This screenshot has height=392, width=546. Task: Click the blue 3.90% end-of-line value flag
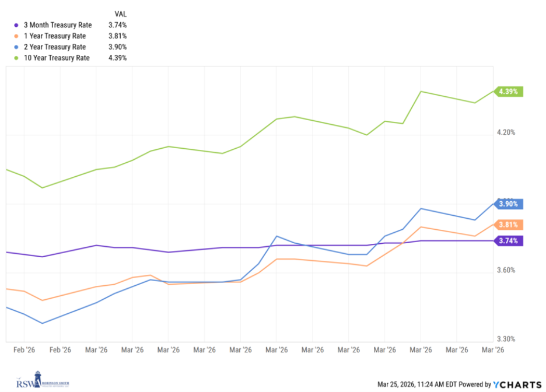[x=510, y=204]
